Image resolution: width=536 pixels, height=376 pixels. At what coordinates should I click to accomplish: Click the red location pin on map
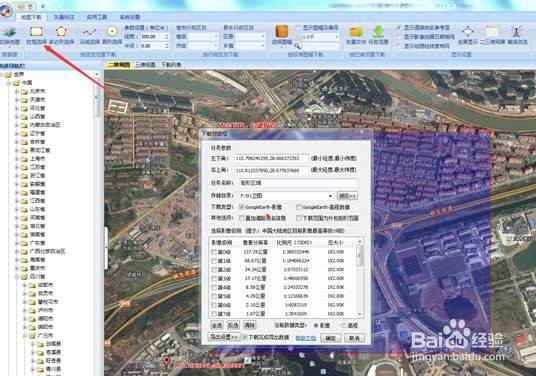[166, 361]
